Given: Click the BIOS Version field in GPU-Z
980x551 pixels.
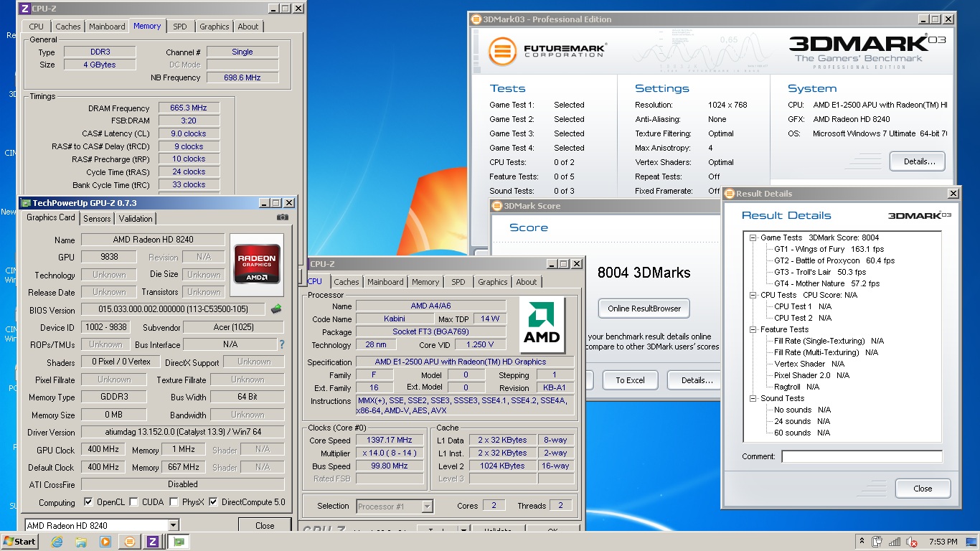Looking at the screenshot, I should 173,310.
